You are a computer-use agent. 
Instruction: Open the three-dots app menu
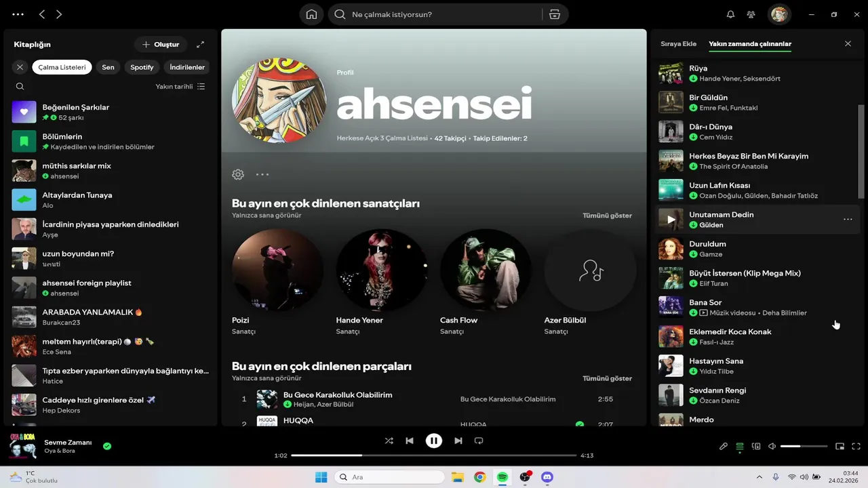[x=18, y=14]
